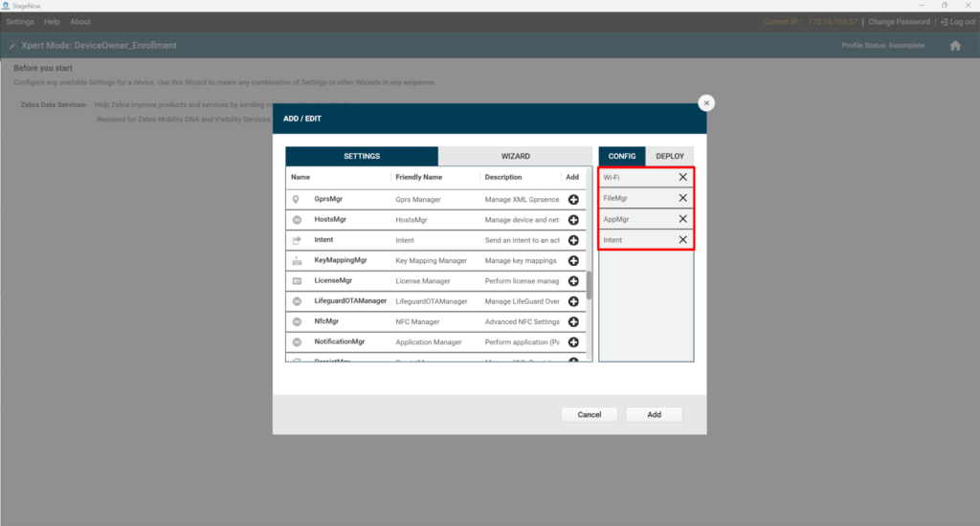The height and width of the screenshot is (526, 980).
Task: Click the KeyMappingMgr keyboard icon
Action: [297, 260]
